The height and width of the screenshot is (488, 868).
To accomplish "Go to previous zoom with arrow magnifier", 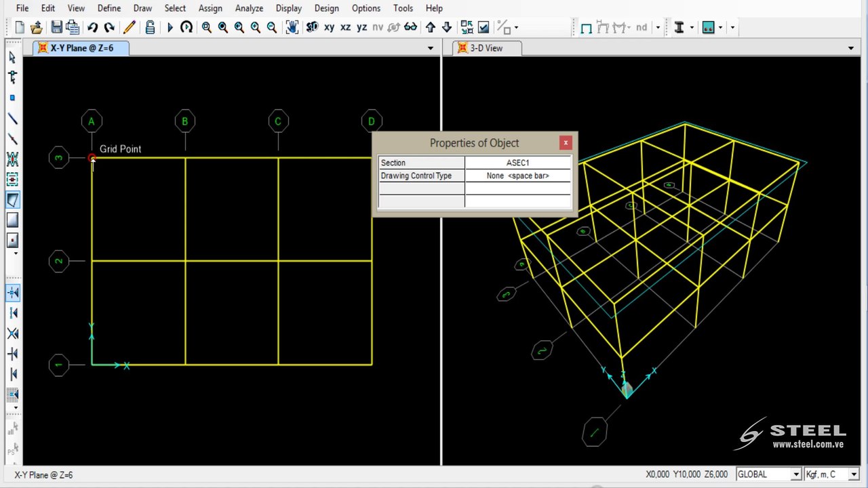I will [239, 28].
